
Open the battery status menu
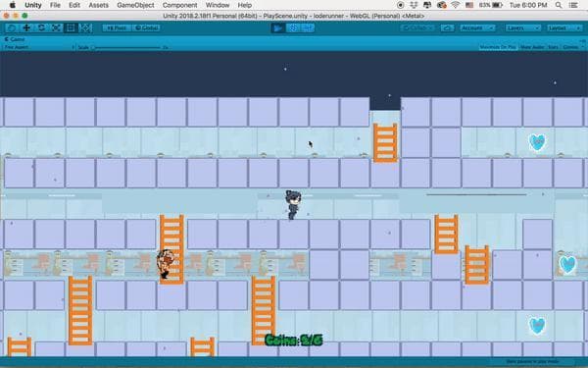click(x=491, y=5)
